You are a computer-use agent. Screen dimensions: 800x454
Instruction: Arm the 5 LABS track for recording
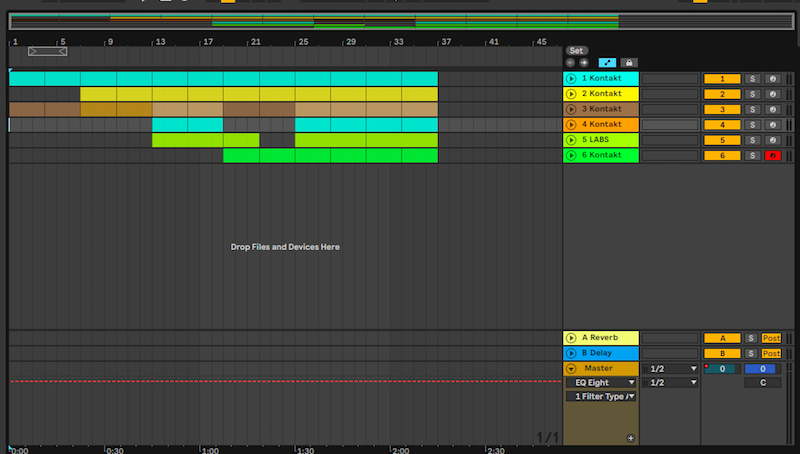pos(772,140)
